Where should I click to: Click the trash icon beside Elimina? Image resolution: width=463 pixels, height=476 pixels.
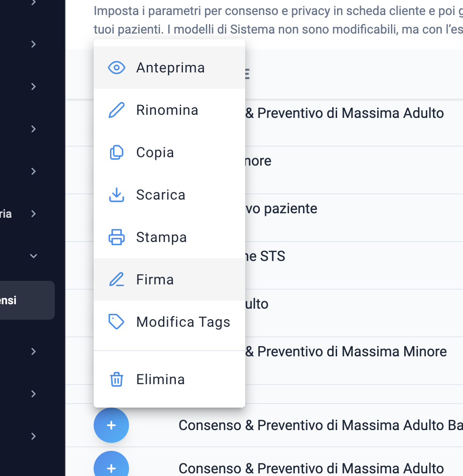[x=116, y=379]
